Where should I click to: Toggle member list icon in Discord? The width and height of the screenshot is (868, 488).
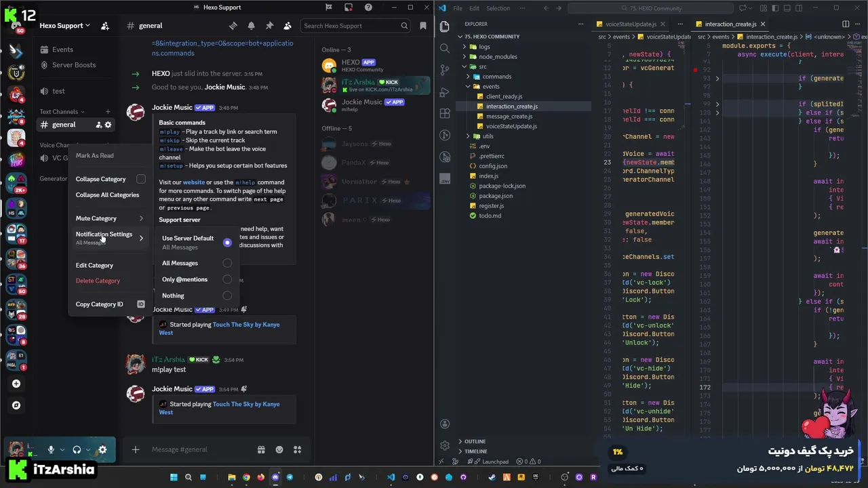[x=288, y=26]
